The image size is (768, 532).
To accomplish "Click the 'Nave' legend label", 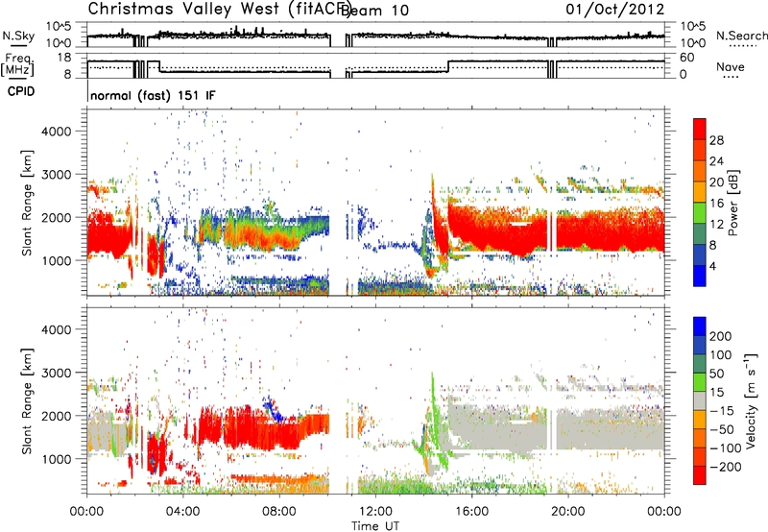I will click(x=731, y=66).
